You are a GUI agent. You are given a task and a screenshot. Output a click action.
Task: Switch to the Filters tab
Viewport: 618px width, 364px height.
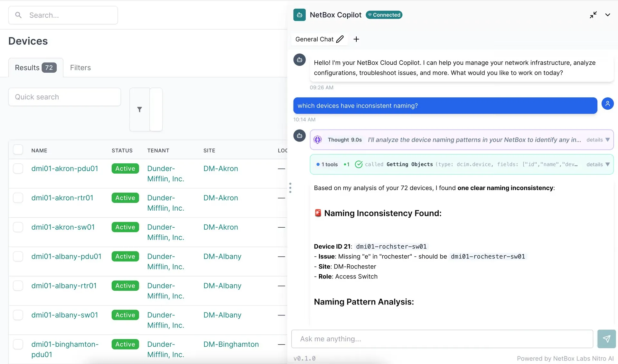pyautogui.click(x=80, y=68)
